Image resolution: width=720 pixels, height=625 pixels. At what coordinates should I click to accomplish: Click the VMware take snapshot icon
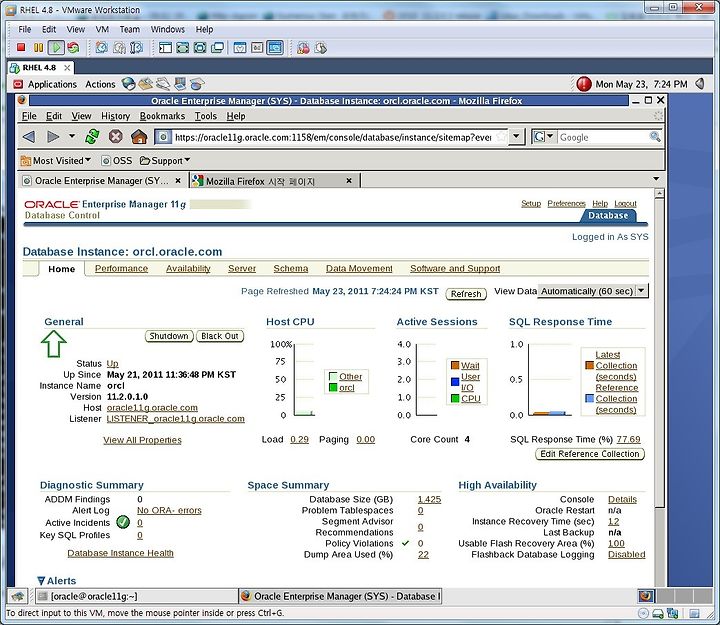coord(101,47)
